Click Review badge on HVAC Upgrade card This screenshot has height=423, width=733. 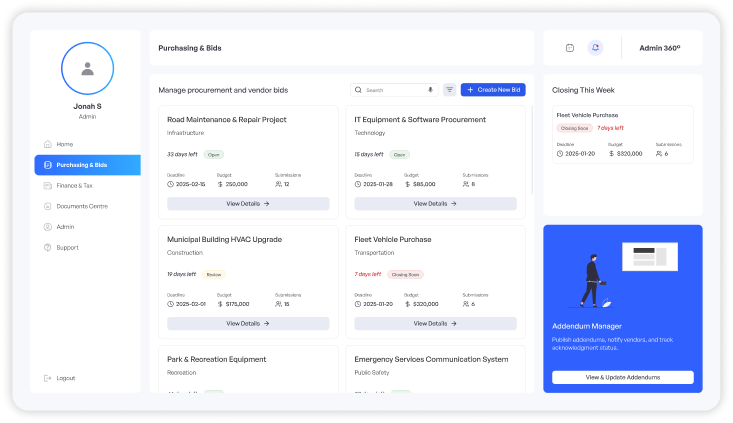pyautogui.click(x=214, y=274)
